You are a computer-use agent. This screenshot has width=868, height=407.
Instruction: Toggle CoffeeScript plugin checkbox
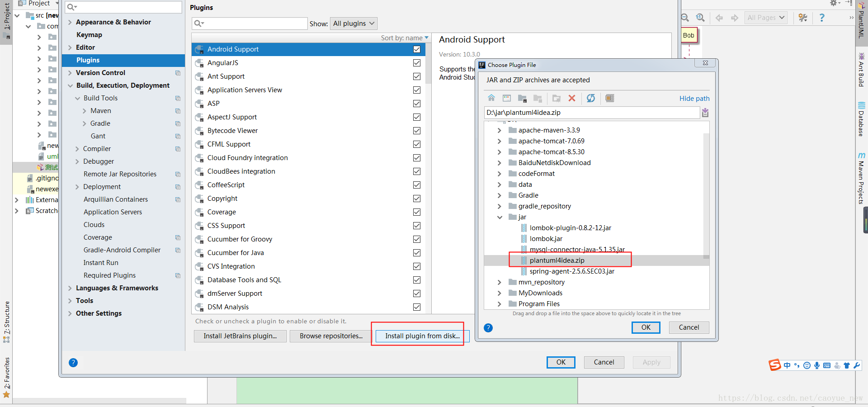417,185
